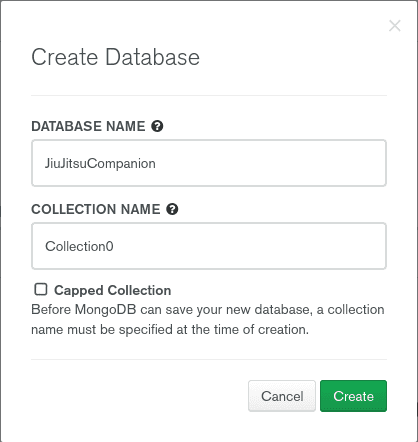Image resolution: width=418 pixels, height=442 pixels.
Task: Click blank area left of Cancel button
Action: (x=140, y=396)
